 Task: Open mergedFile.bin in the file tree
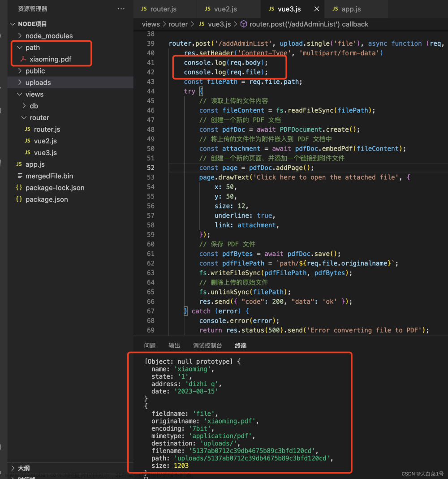tap(49, 176)
